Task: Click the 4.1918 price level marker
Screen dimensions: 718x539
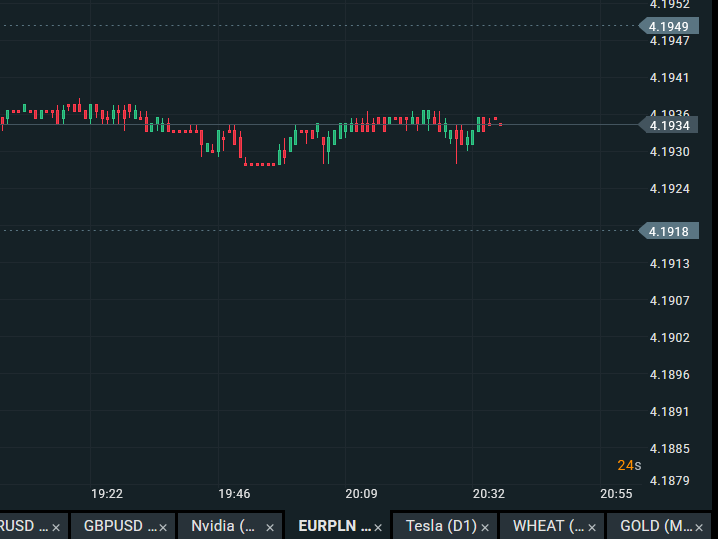Action: (669, 231)
